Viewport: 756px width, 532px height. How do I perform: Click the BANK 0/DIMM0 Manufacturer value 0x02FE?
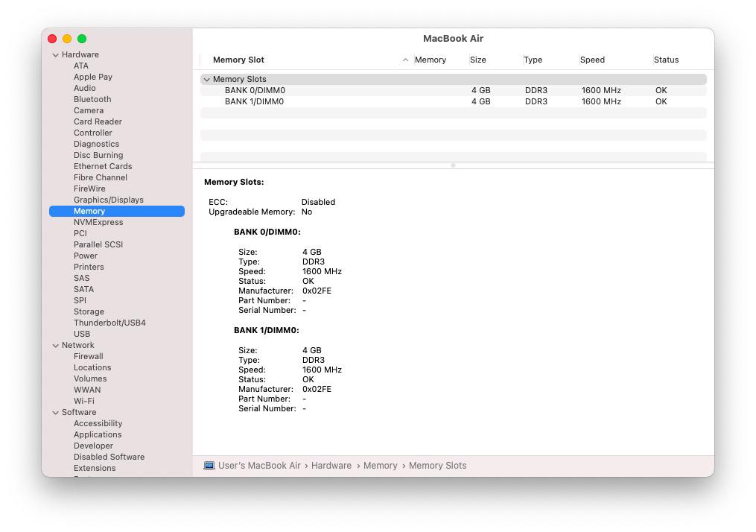point(317,291)
